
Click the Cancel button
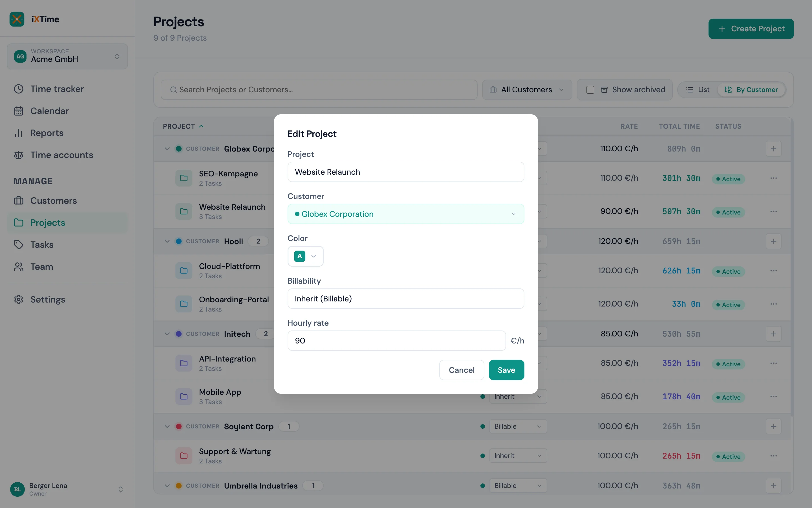coord(461,370)
